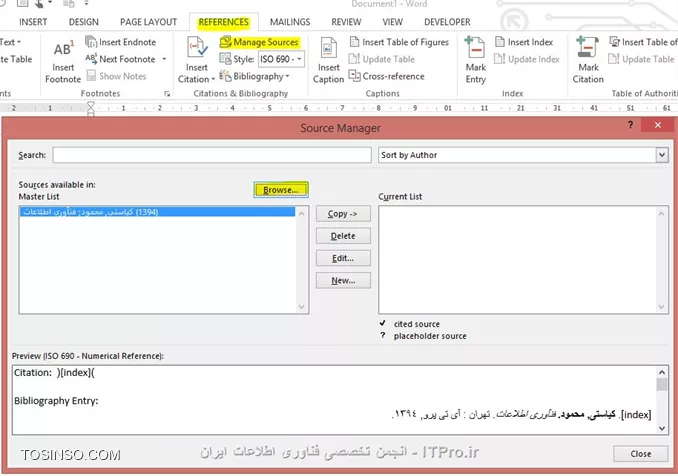The image size is (678, 476).
Task: Select the REFERENCES tab
Action: coord(224,22)
